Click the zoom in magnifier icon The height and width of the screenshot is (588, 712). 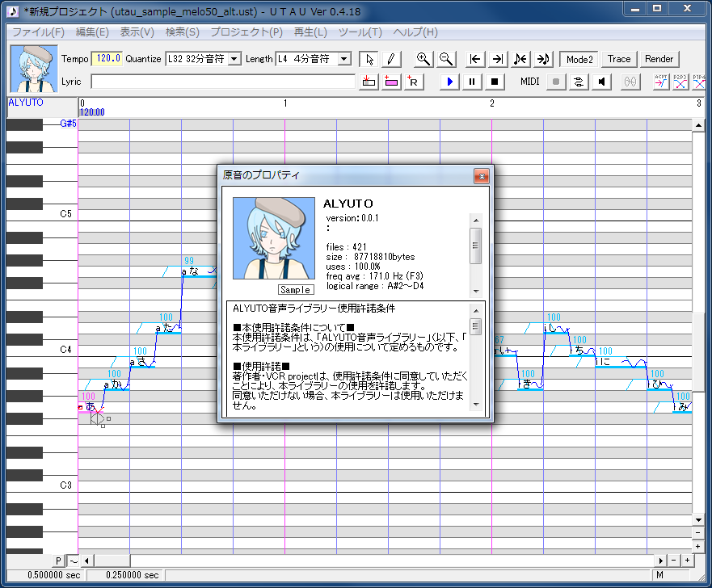tap(423, 59)
